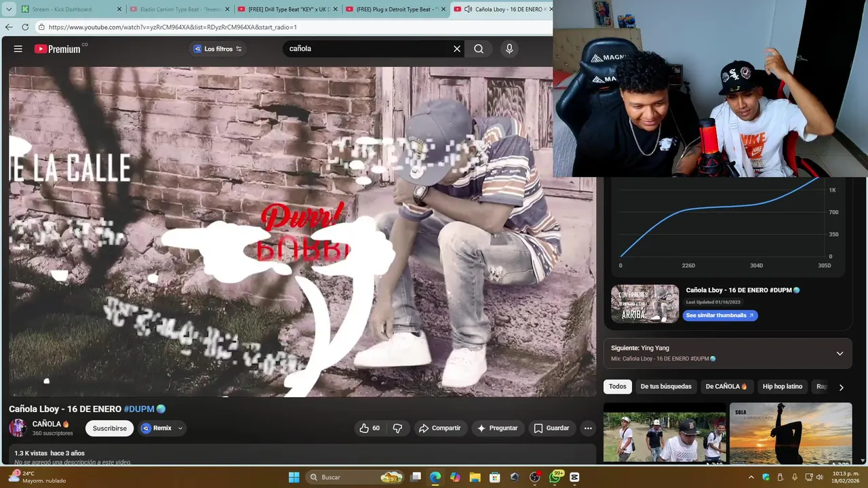Close the FREE Drill Type Beat tab
This screenshot has height=488, width=868.
click(335, 9)
